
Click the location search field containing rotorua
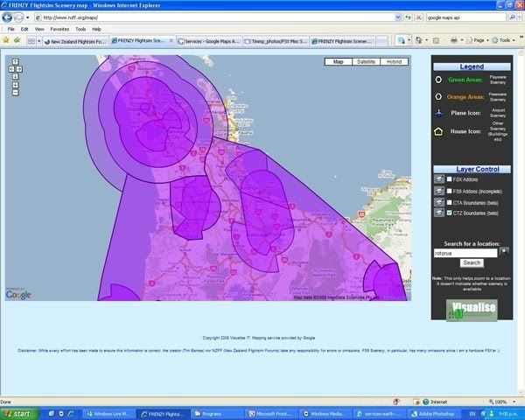(x=465, y=252)
